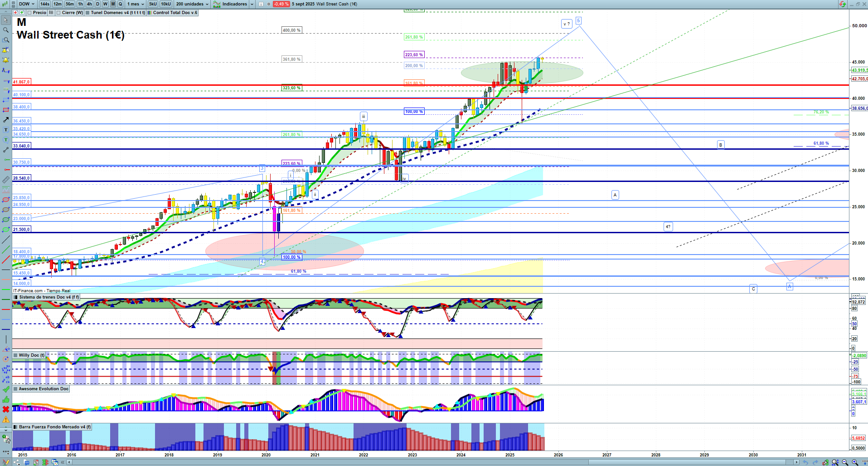
Task: Click the Precio list settings icon
Action: (51, 13)
